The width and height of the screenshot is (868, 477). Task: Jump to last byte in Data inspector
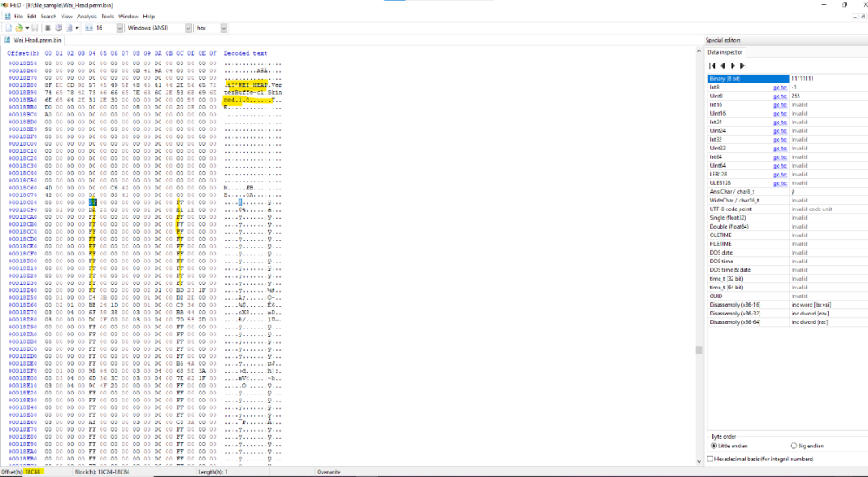point(744,65)
